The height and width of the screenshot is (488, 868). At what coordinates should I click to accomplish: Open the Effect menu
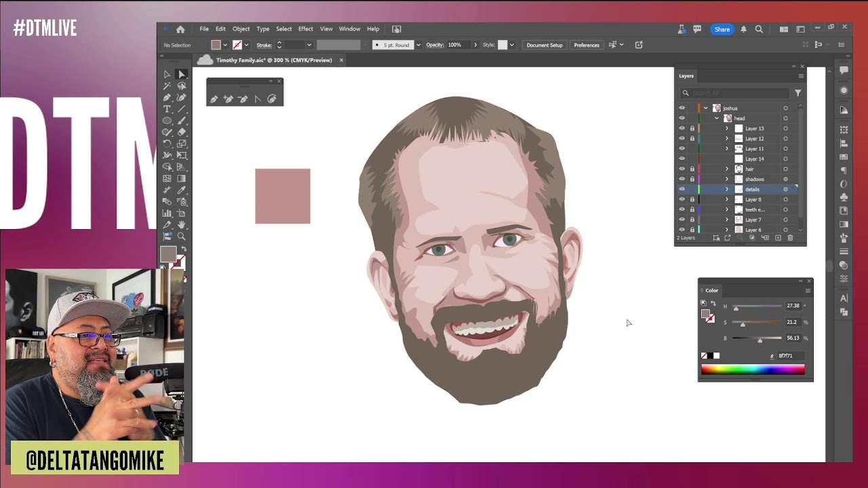[x=306, y=29]
